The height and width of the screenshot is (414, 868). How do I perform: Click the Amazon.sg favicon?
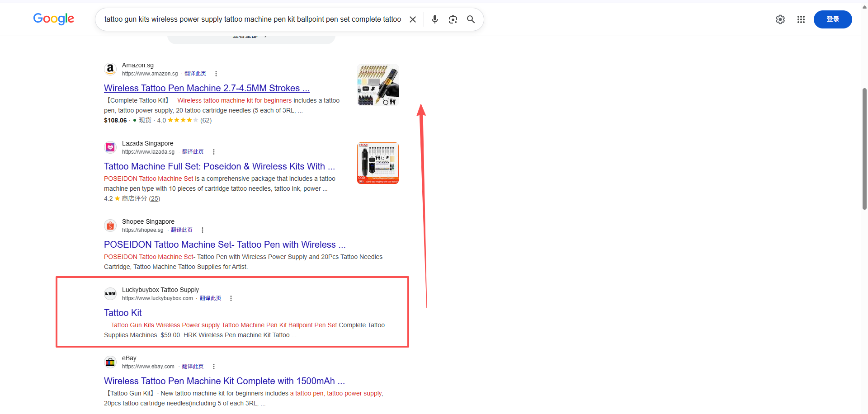pyautogui.click(x=110, y=69)
